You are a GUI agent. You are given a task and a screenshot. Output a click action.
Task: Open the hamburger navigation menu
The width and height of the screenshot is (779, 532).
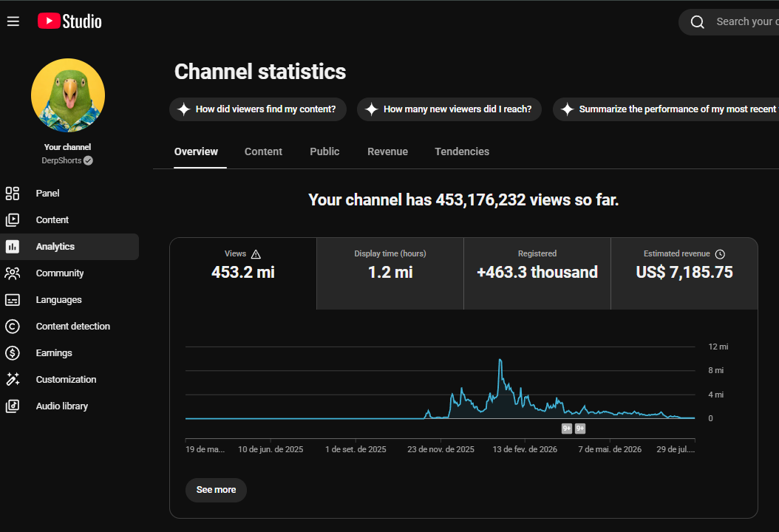[13, 21]
